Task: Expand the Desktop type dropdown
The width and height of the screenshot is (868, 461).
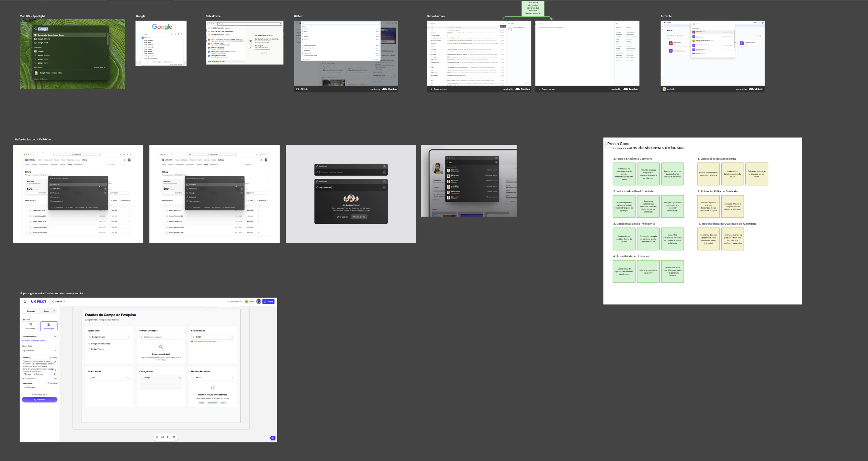Action: tap(40, 350)
